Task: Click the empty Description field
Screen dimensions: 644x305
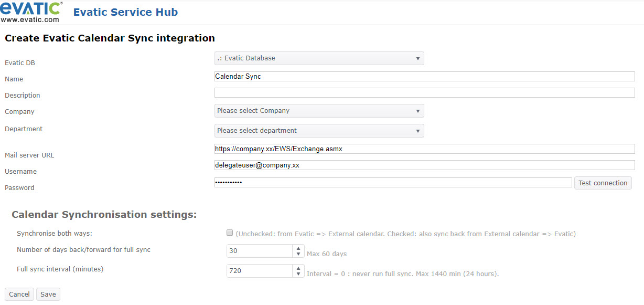Action: tap(425, 92)
